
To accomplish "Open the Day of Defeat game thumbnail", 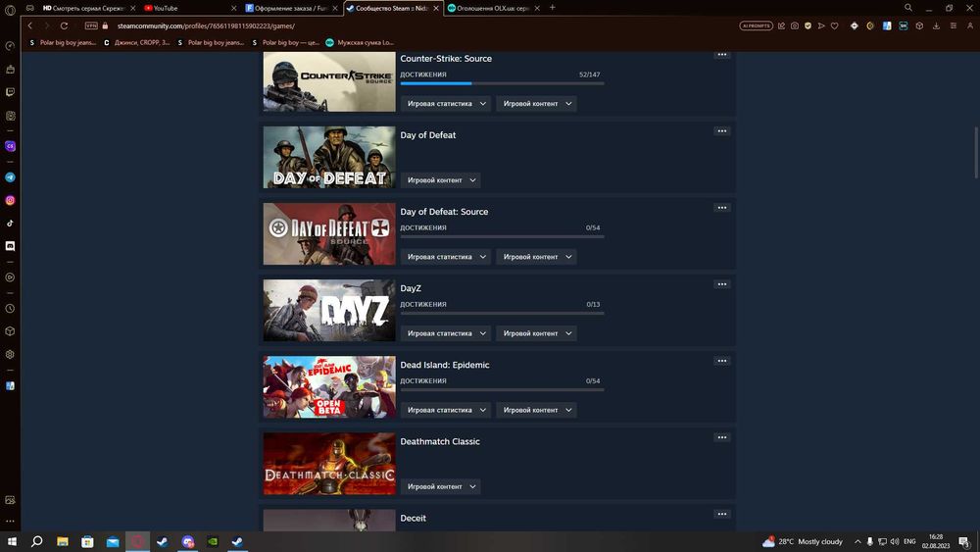I will click(x=329, y=158).
